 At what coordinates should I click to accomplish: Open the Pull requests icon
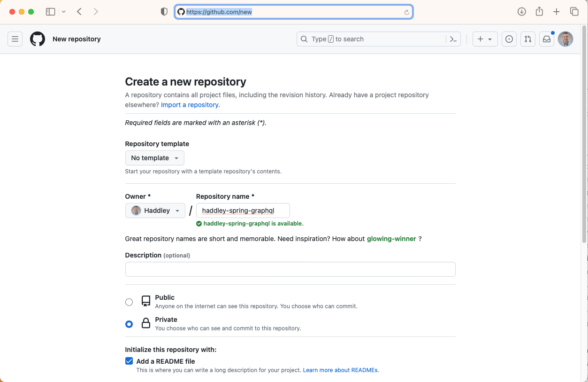pyautogui.click(x=528, y=39)
